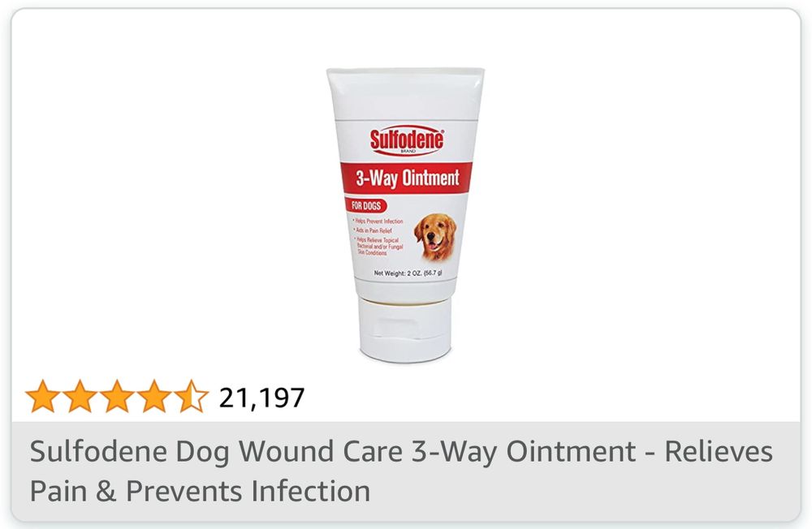The width and height of the screenshot is (812, 529).
Task: Click the 'Aids in Pain Relief' bullet text
Action: pyautogui.click(x=373, y=230)
